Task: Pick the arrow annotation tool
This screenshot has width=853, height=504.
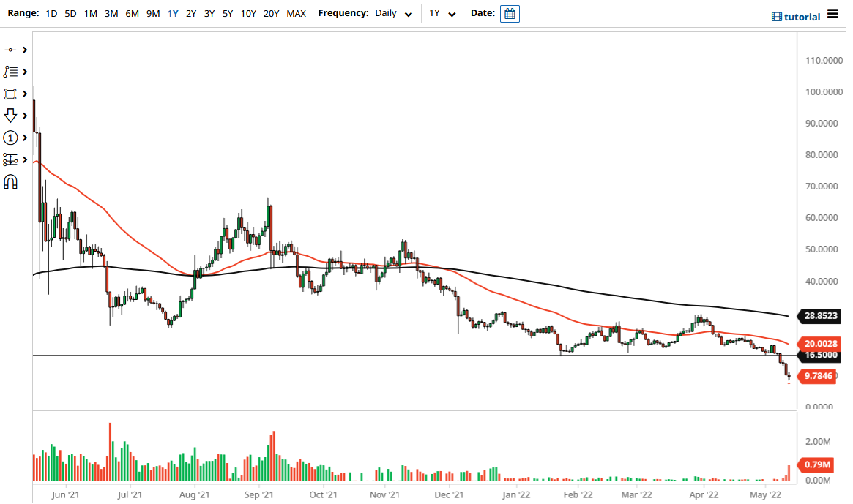Action: pyautogui.click(x=10, y=115)
